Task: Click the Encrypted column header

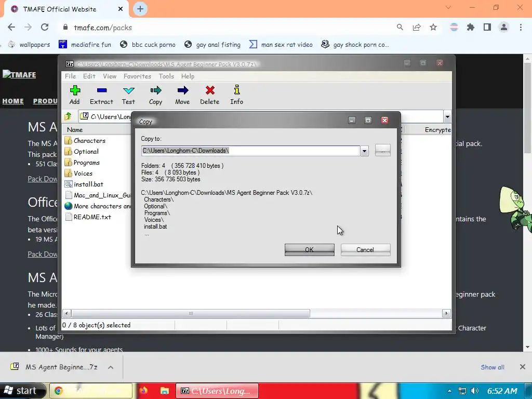Action: [x=437, y=129]
